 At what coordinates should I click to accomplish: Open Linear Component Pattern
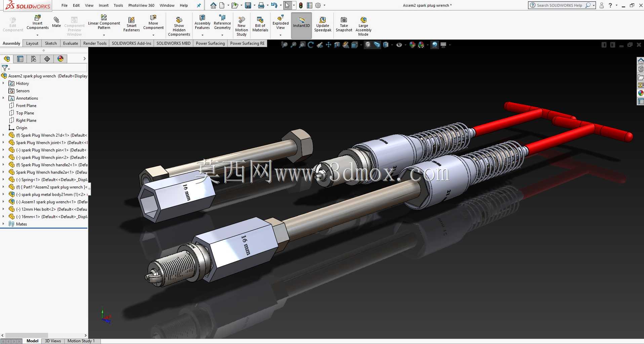coord(104,22)
